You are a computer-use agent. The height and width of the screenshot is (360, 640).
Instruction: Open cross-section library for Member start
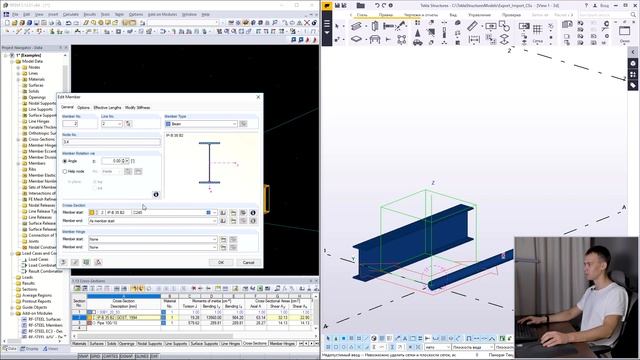tap(223, 213)
